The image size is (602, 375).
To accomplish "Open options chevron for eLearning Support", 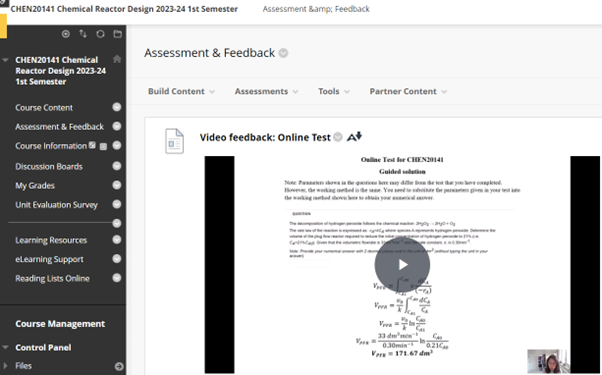I will tap(117, 259).
